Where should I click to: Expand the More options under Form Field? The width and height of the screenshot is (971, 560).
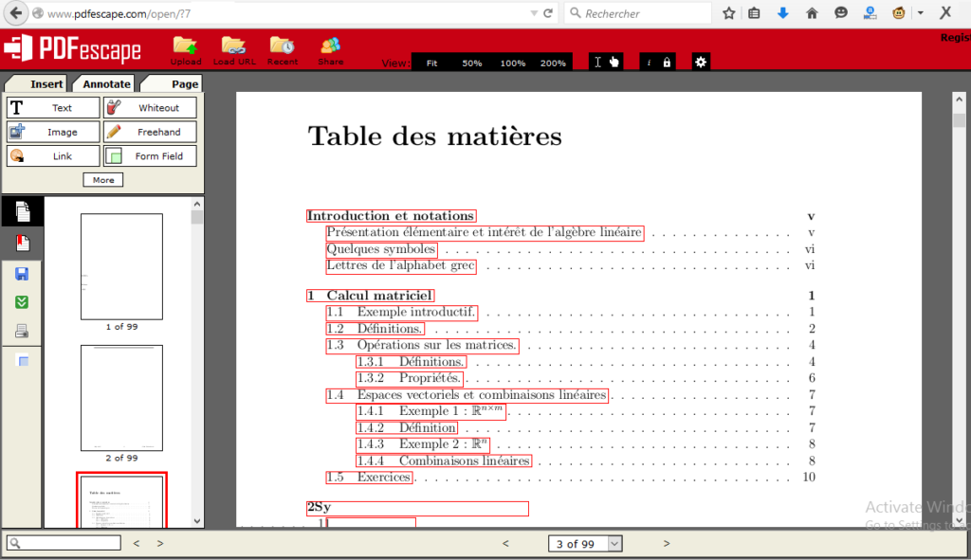[102, 179]
